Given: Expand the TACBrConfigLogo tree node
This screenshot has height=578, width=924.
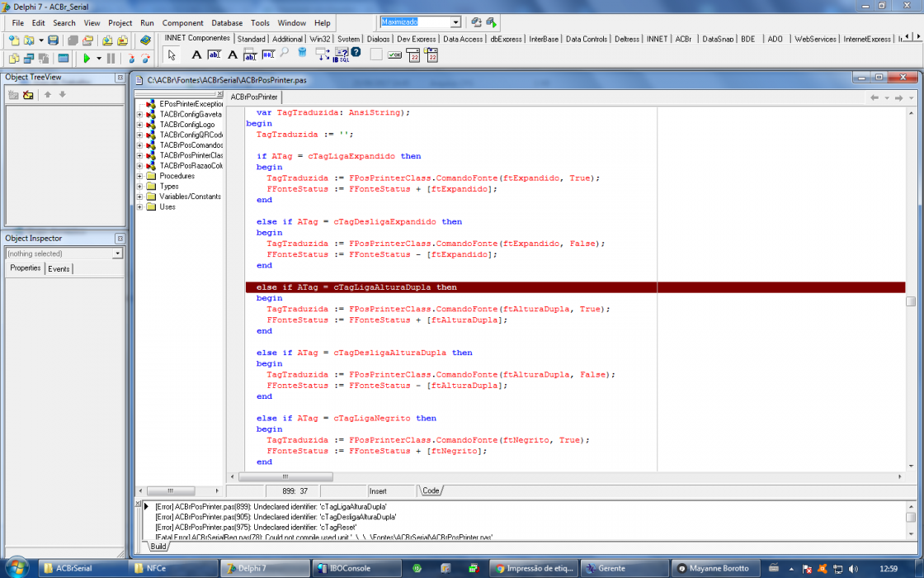Looking at the screenshot, I should click(139, 125).
